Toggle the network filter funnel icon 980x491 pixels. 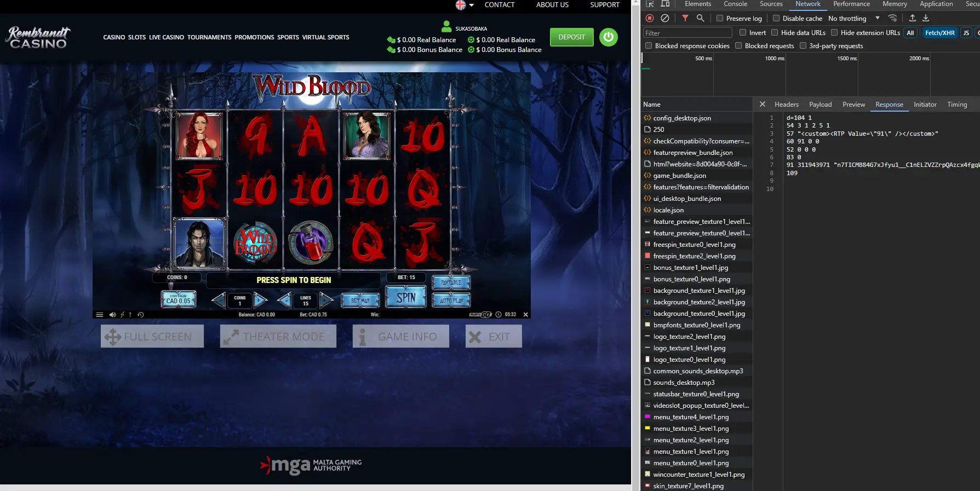(x=685, y=18)
